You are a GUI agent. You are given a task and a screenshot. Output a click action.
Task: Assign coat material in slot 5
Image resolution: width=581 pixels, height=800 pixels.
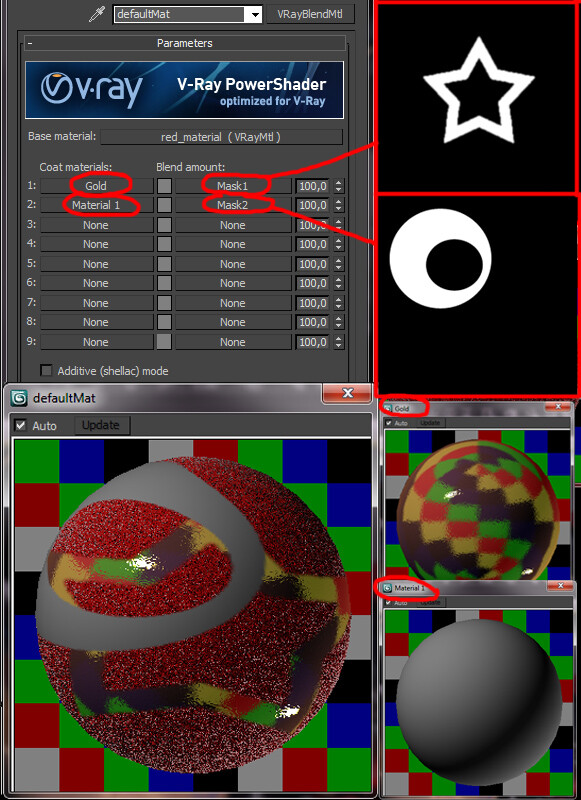(x=96, y=264)
